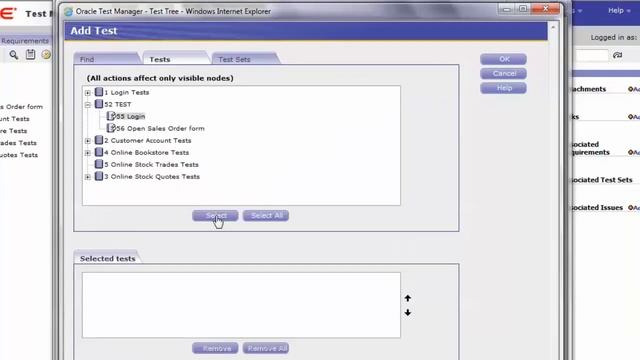Click inside the Selected tests list box

(x=241, y=305)
